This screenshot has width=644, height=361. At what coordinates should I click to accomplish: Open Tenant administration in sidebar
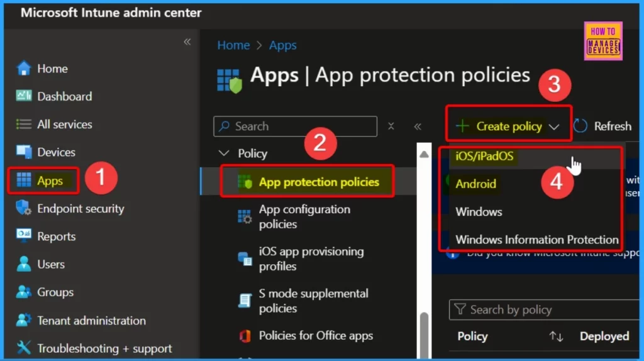91,320
